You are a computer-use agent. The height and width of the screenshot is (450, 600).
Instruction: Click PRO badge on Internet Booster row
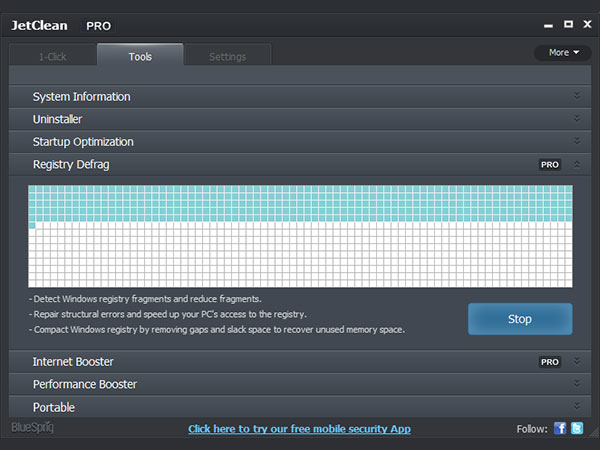click(x=550, y=361)
